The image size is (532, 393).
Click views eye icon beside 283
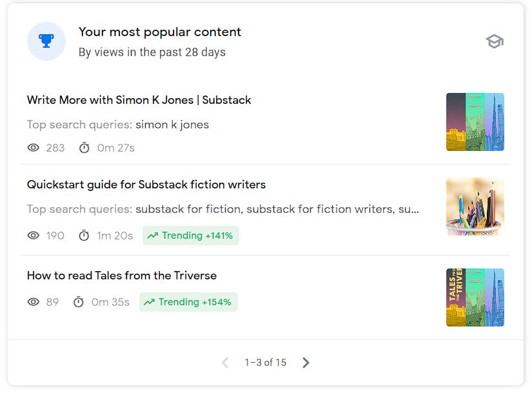(34, 148)
